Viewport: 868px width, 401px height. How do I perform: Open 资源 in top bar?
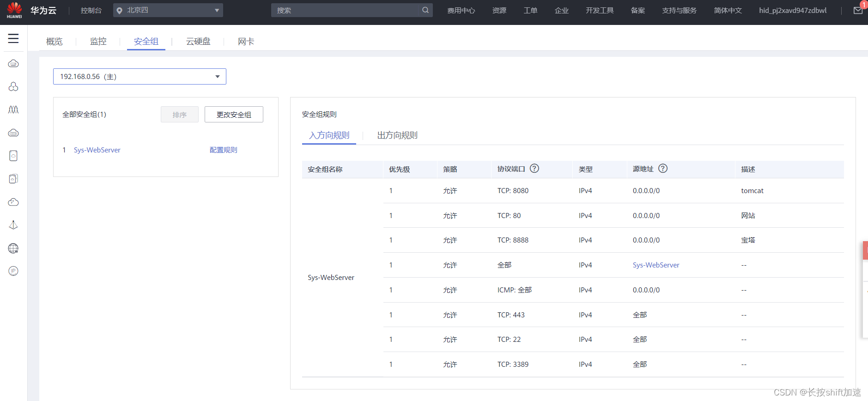[499, 10]
